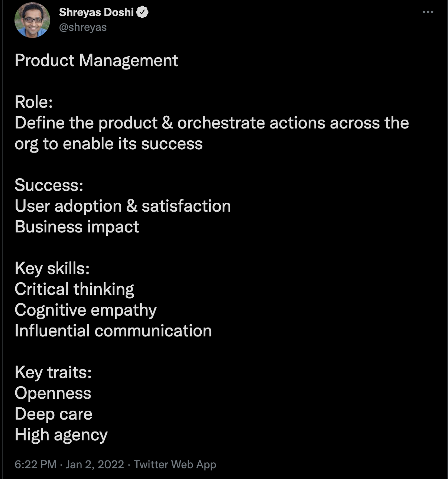This screenshot has height=479, width=448.
Task: Open the Twitter Web App source link
Action: (175, 465)
